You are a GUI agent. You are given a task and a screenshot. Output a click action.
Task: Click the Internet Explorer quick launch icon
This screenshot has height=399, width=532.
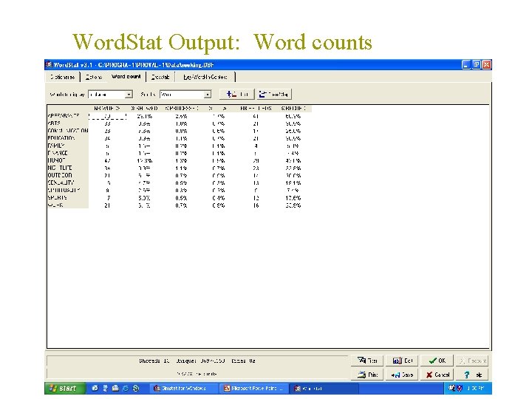(126, 389)
